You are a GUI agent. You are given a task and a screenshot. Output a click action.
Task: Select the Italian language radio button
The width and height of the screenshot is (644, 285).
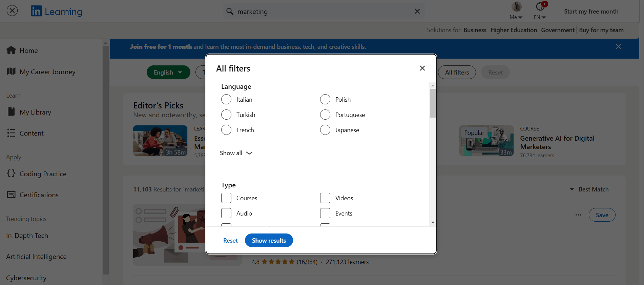tap(226, 99)
